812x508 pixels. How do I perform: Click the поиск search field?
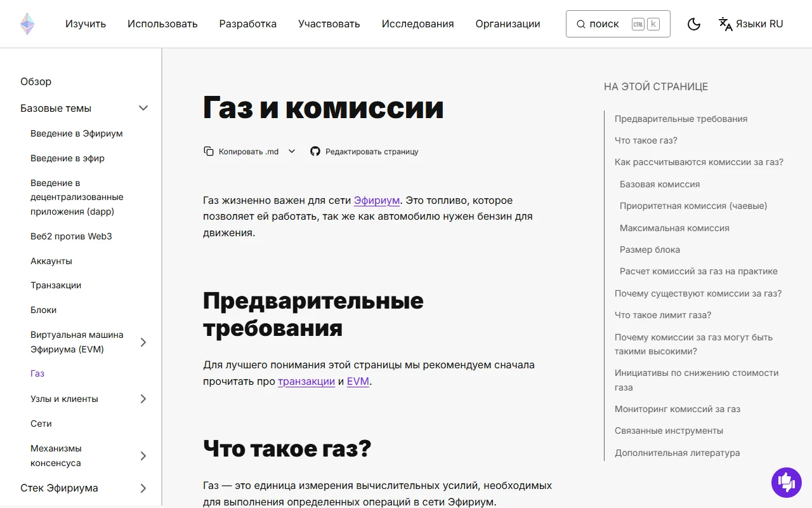click(x=618, y=24)
